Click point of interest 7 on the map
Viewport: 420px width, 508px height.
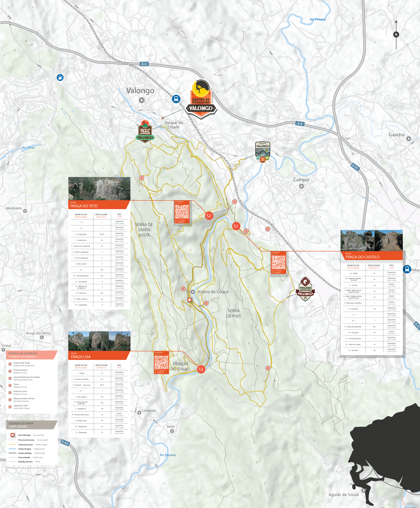pos(142,178)
